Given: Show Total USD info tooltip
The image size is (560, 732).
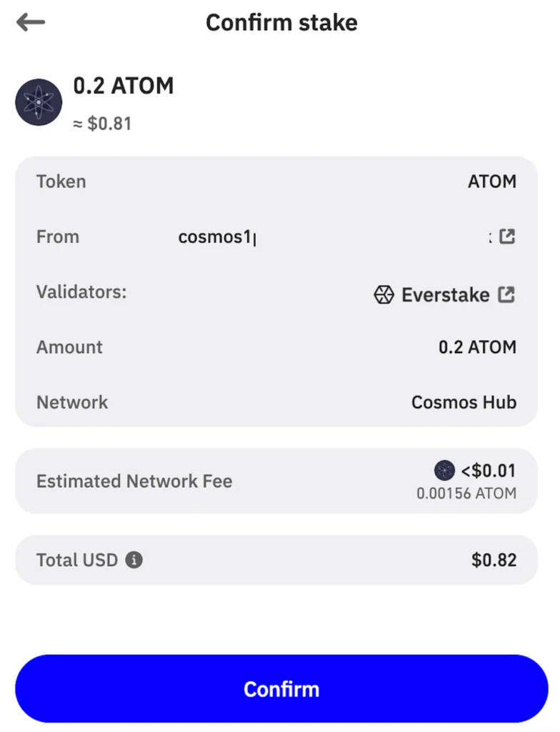Looking at the screenshot, I should pos(134,560).
